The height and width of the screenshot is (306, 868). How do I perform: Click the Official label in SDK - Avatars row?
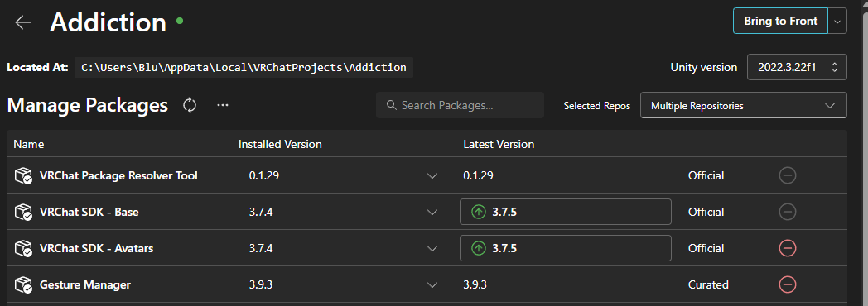point(706,249)
